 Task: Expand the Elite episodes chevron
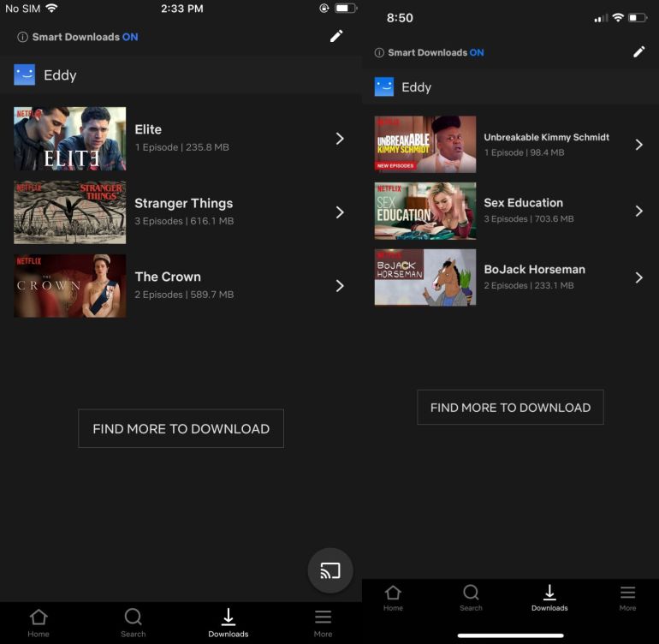pos(340,138)
